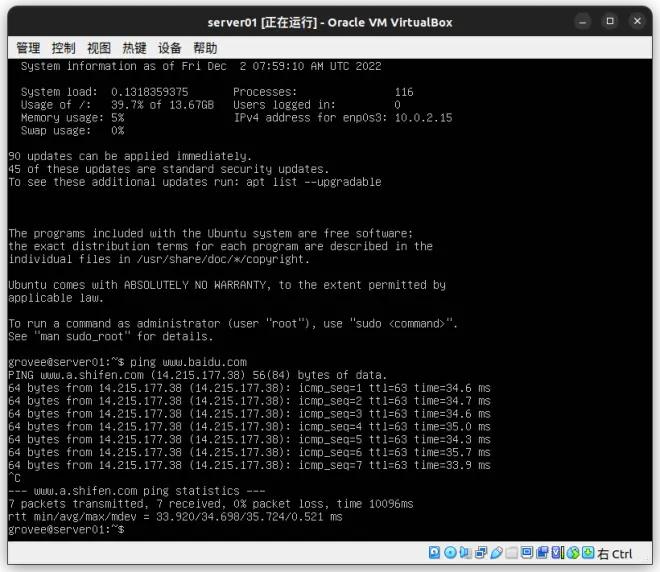Click the network adapter status icon
This screenshot has height=572, width=660.
pos(481,552)
